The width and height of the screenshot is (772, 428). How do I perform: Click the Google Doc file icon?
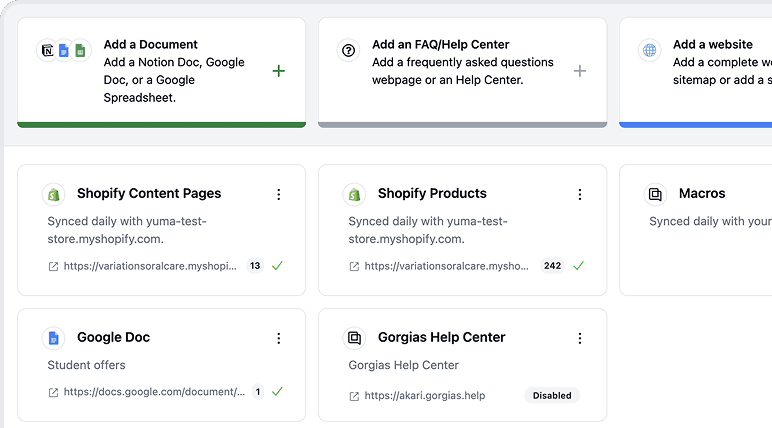pos(53,338)
